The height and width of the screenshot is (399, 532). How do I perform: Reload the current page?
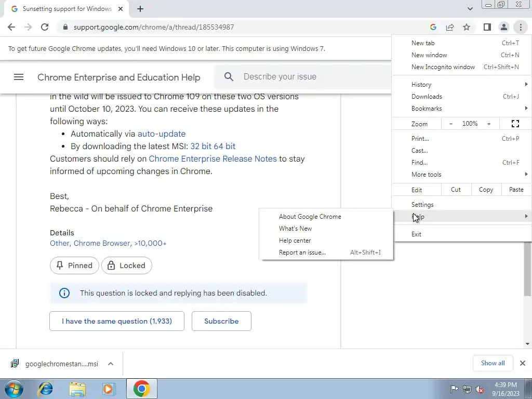pos(45,27)
